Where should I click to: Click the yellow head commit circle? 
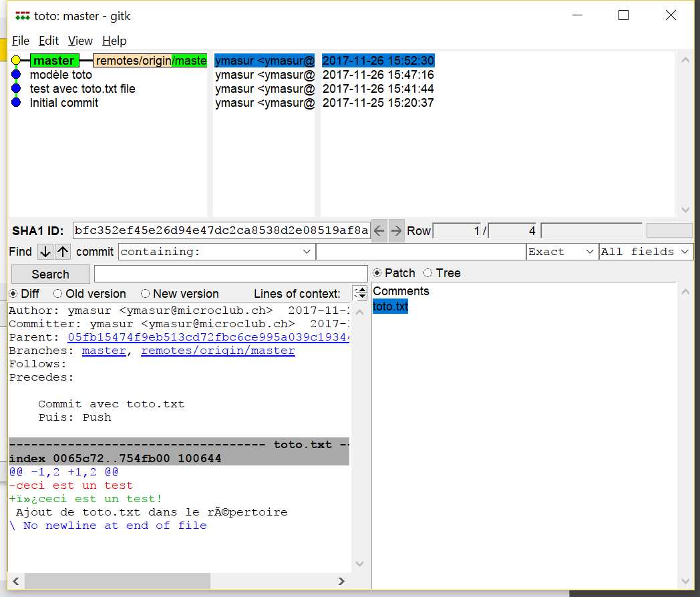click(16, 60)
